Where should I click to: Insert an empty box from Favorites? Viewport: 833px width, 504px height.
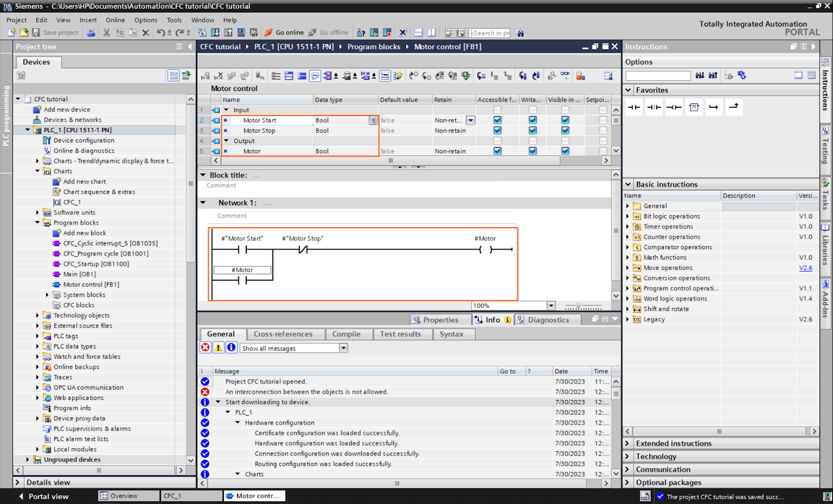(693, 107)
